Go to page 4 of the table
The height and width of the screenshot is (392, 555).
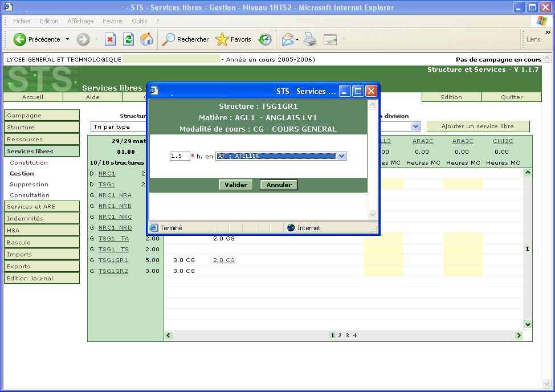(355, 336)
